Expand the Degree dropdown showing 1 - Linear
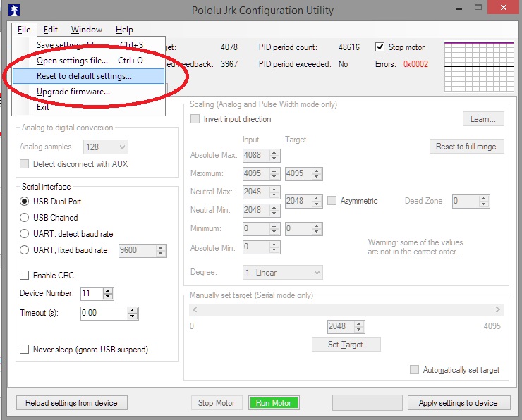Image resolution: width=522 pixels, height=420 pixels. (x=283, y=273)
